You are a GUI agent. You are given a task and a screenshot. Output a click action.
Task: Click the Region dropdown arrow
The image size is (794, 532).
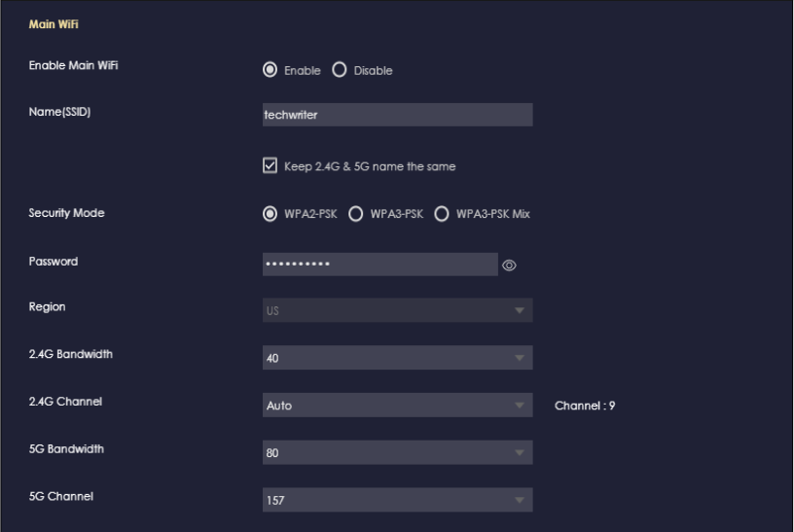tap(520, 310)
